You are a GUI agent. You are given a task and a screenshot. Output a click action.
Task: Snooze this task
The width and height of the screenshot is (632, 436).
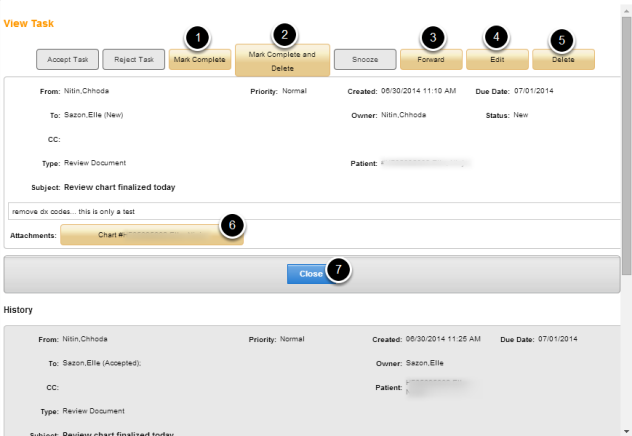point(363,61)
